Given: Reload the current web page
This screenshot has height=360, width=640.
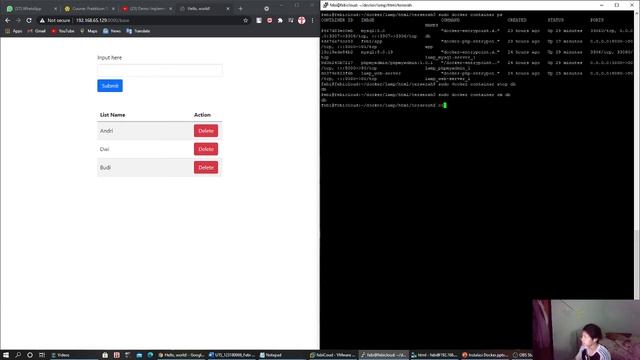Looking at the screenshot, I should [29, 20].
